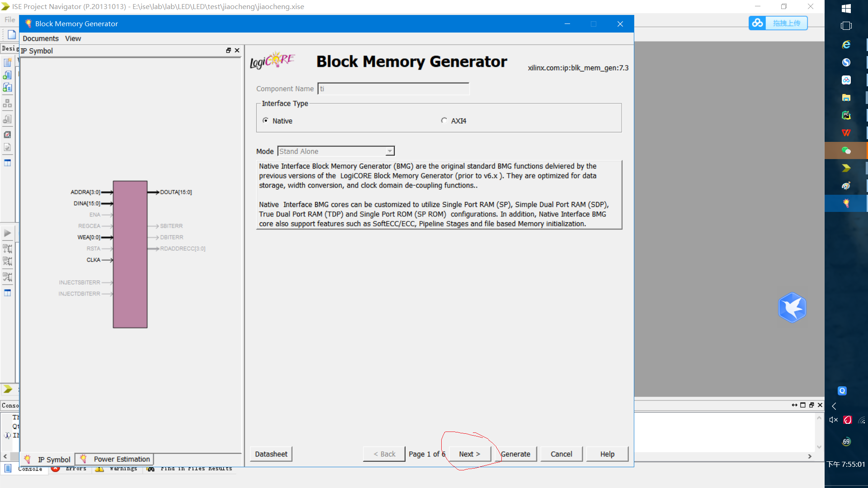This screenshot has height=488, width=868.
Task: Click the Generate button
Action: (515, 454)
